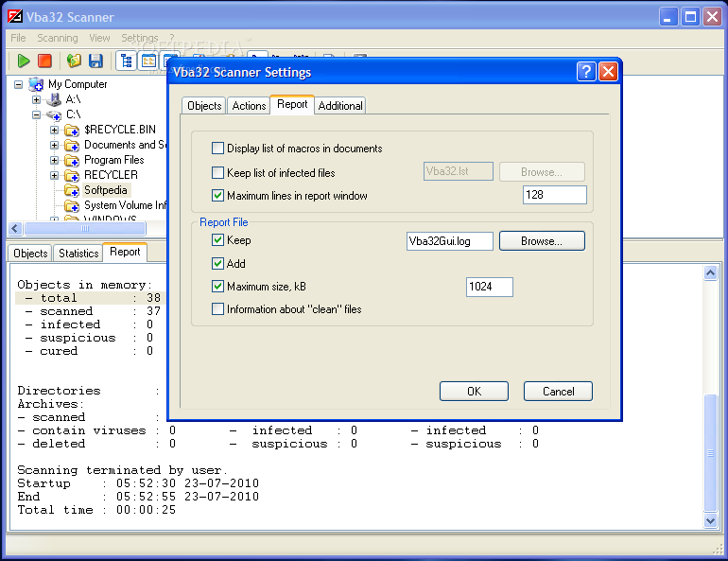Click the System Volume Information folder icon
This screenshot has width=728, height=561.
click(72, 205)
